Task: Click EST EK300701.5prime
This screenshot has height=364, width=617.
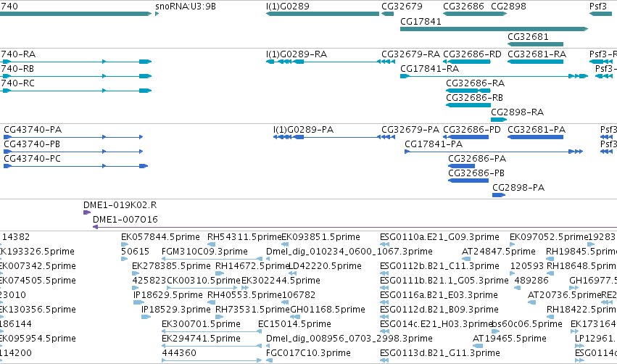Action: (x=212, y=331)
